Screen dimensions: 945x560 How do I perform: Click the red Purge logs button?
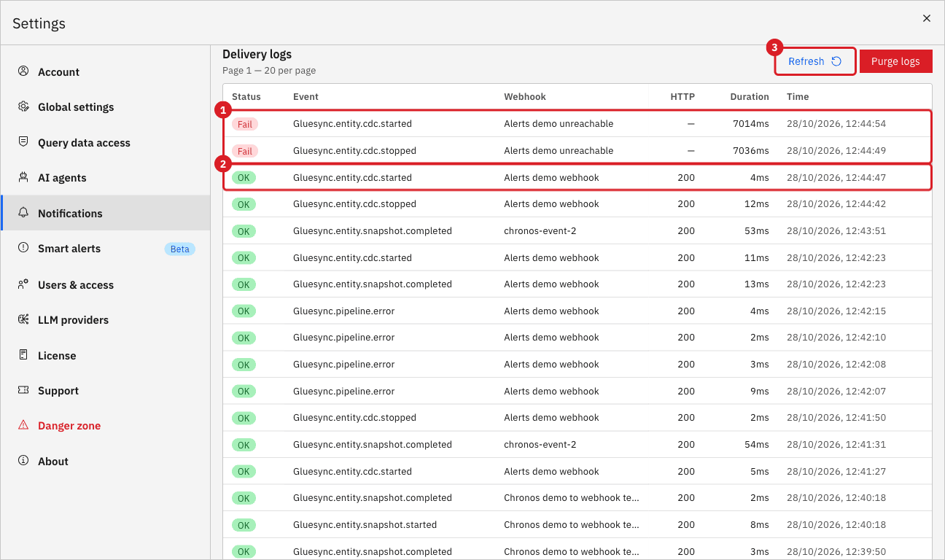click(895, 61)
